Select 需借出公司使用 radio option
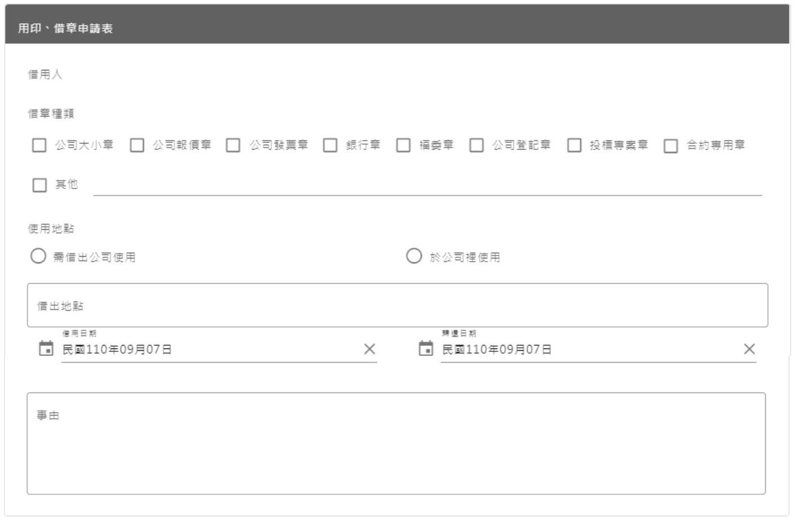 [x=38, y=256]
